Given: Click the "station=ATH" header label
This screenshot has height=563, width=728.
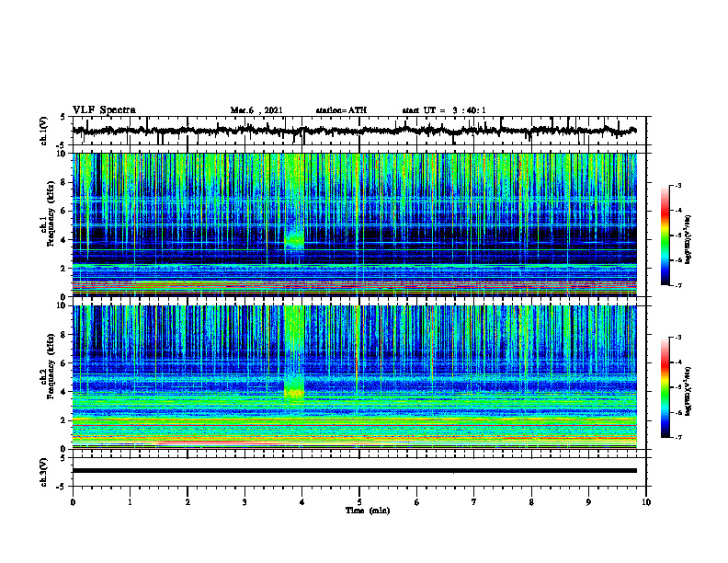Looking at the screenshot, I should pyautogui.click(x=341, y=110).
